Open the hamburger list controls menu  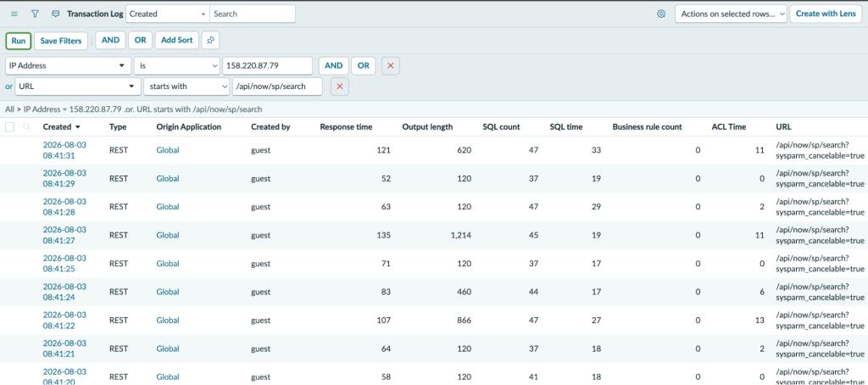[x=14, y=14]
